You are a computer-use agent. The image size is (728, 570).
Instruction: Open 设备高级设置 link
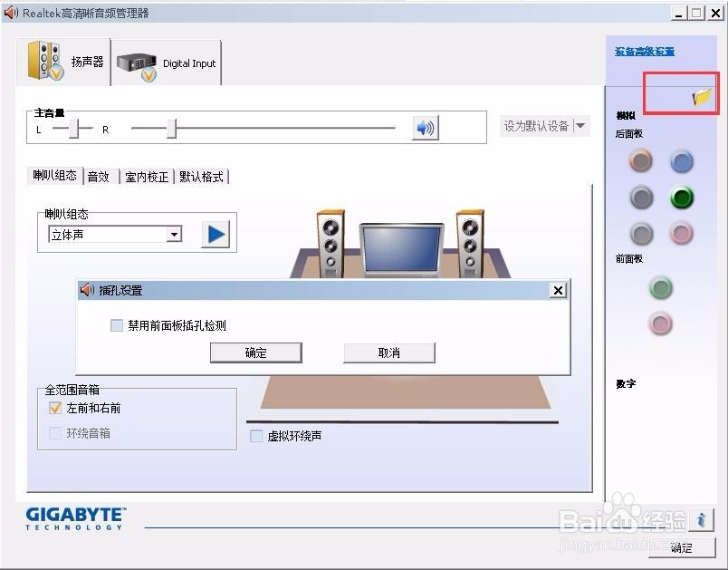(650, 52)
